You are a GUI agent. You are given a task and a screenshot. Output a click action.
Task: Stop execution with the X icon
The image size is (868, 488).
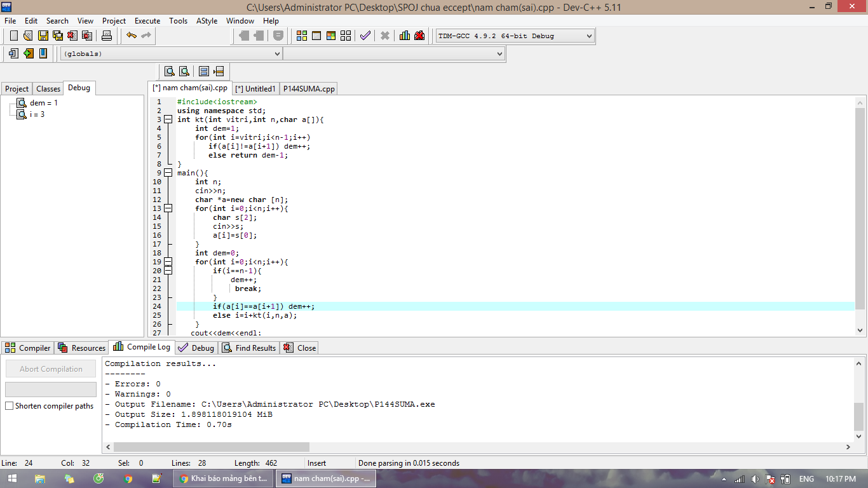pos(385,36)
